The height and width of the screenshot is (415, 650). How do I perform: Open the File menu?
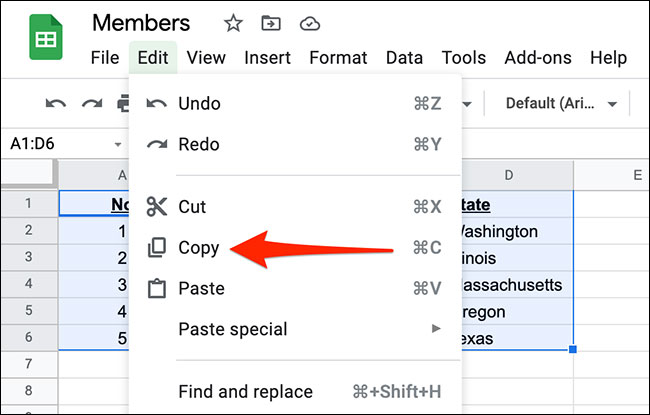[105, 58]
